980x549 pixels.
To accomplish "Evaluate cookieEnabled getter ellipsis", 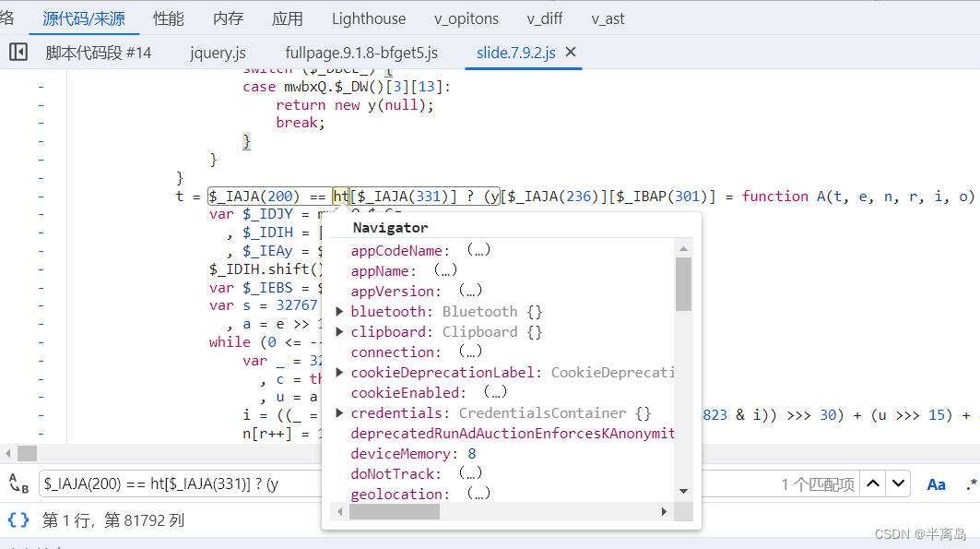I will tap(495, 392).
